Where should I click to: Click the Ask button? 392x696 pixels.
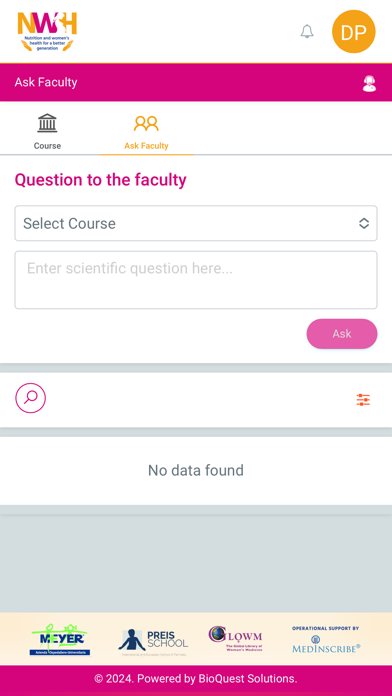tap(342, 334)
